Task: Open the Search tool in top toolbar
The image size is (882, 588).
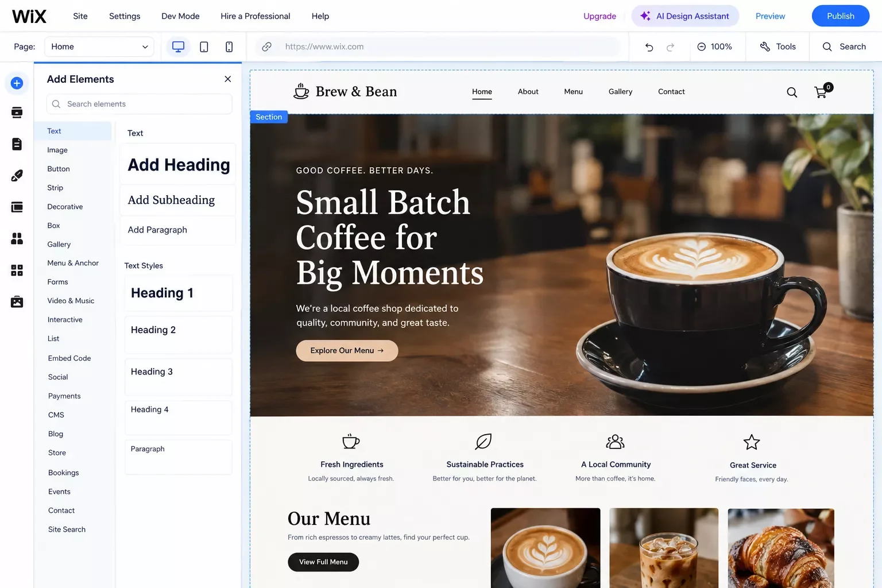Action: tap(844, 47)
